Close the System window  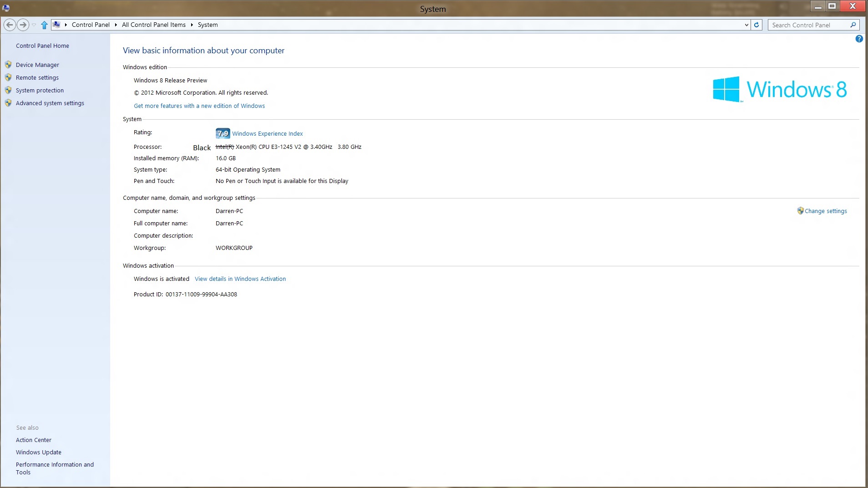click(x=853, y=6)
